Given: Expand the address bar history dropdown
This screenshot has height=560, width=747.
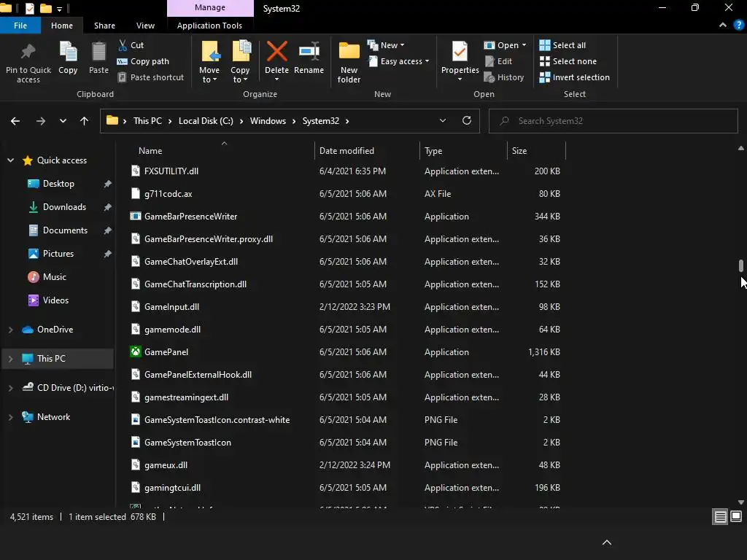Looking at the screenshot, I should click(443, 120).
